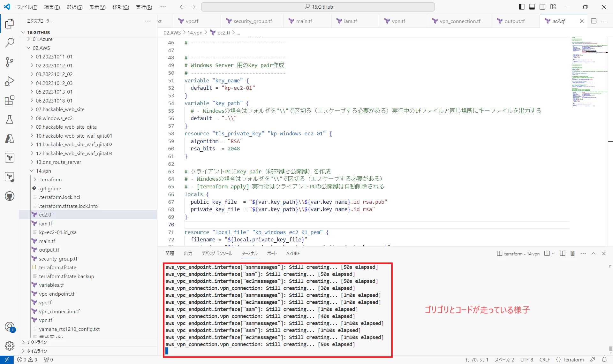Toggle secondary side bar visibility

(542, 7)
